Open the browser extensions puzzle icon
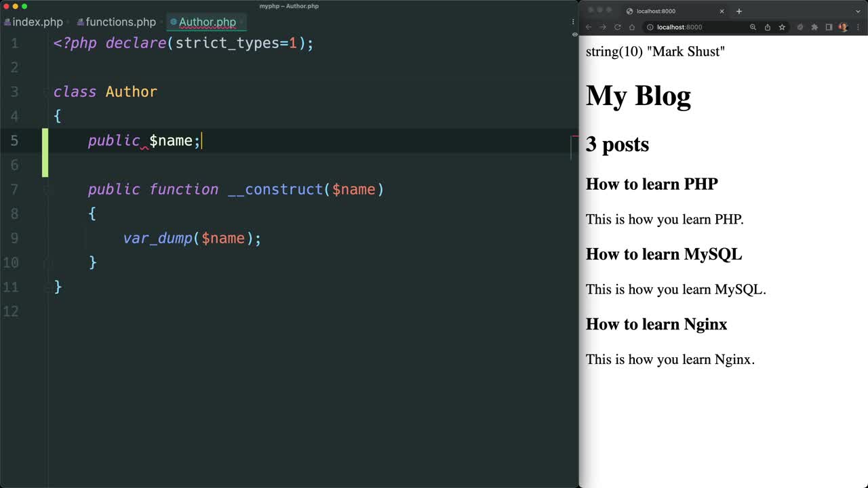868x488 pixels. click(x=814, y=27)
